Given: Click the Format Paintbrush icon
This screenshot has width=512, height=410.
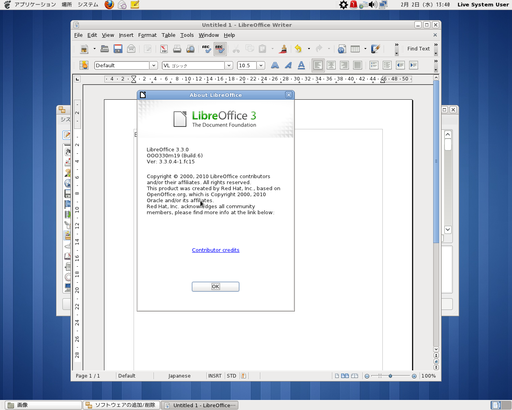Looking at the screenshot, I should pyautogui.click(x=283, y=49).
